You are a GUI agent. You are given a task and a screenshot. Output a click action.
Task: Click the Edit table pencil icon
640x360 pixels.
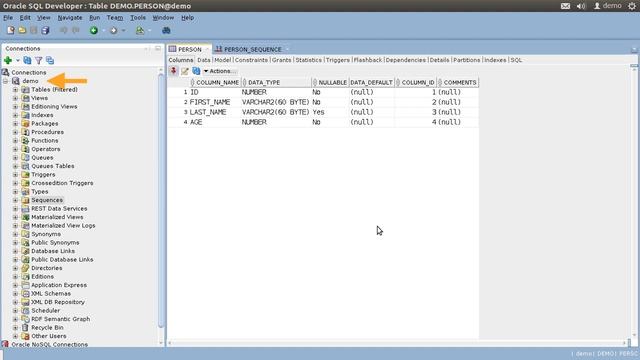click(184, 71)
